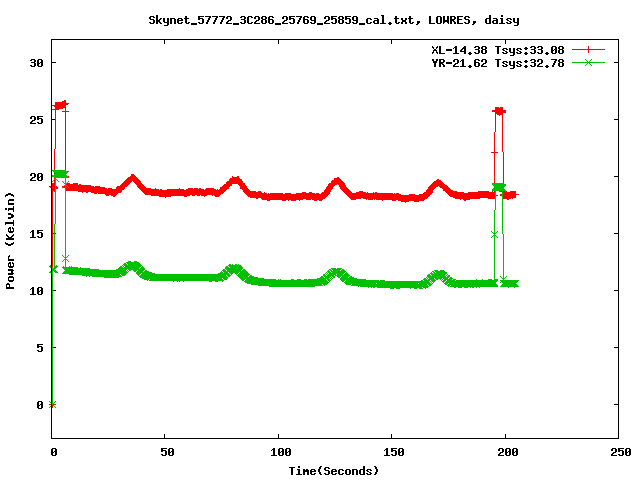Click Time axis tick label 250

coord(621,452)
